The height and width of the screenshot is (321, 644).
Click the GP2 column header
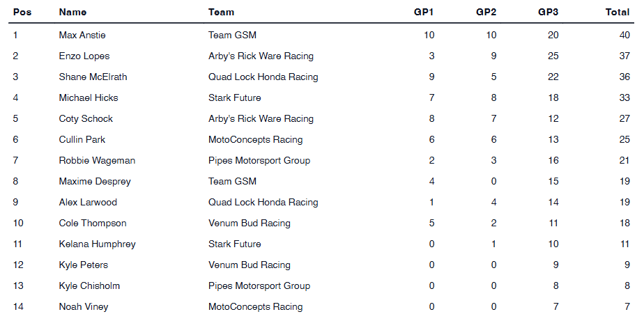click(x=486, y=12)
